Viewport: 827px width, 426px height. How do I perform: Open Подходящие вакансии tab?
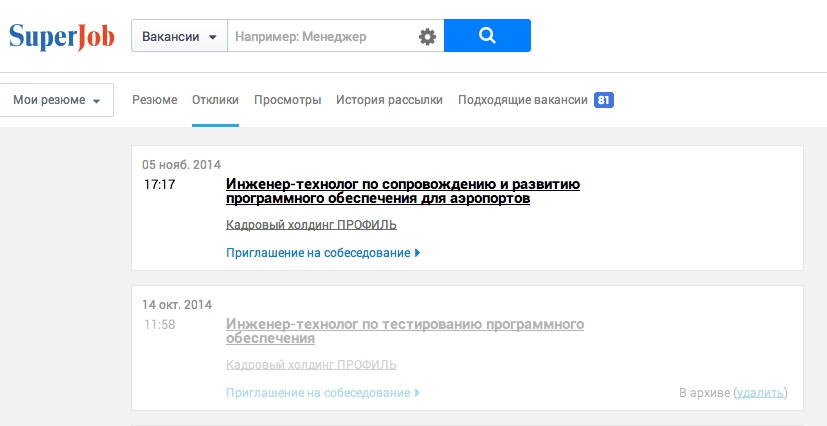[x=522, y=100]
